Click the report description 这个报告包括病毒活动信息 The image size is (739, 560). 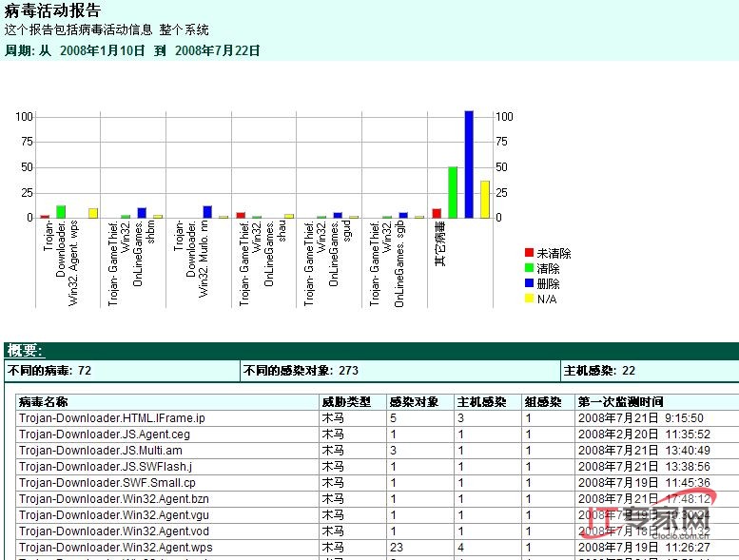point(78,30)
